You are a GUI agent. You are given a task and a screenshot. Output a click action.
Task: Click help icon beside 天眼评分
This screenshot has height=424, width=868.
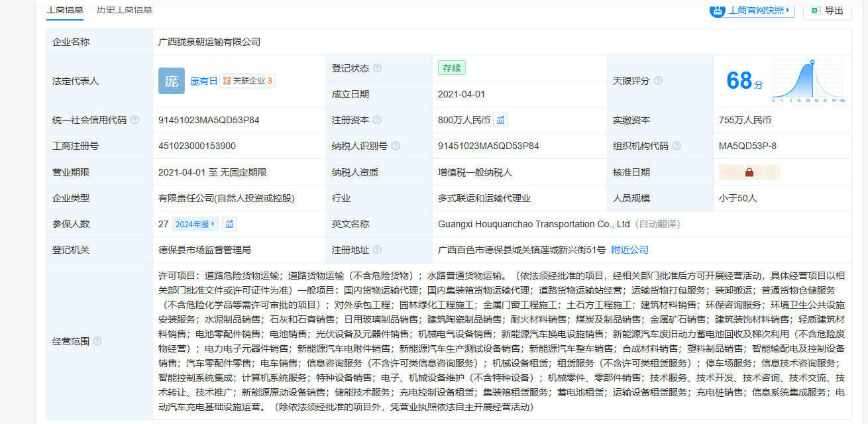(x=658, y=81)
